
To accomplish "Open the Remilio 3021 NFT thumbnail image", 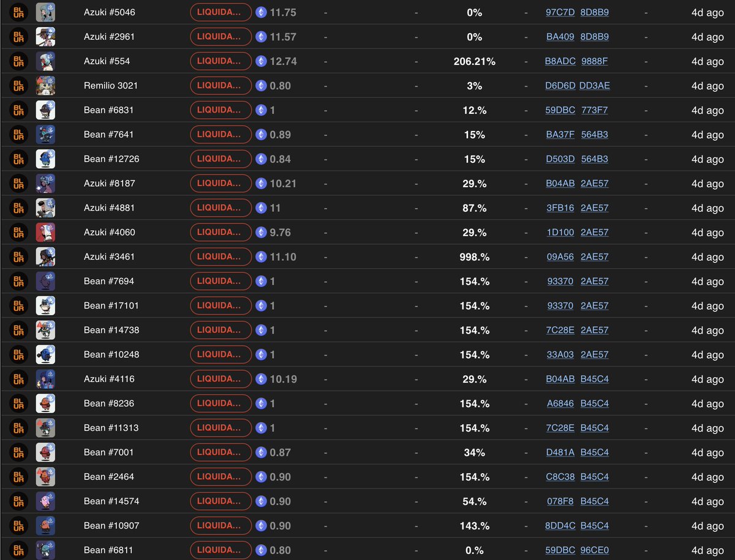I will [x=46, y=86].
